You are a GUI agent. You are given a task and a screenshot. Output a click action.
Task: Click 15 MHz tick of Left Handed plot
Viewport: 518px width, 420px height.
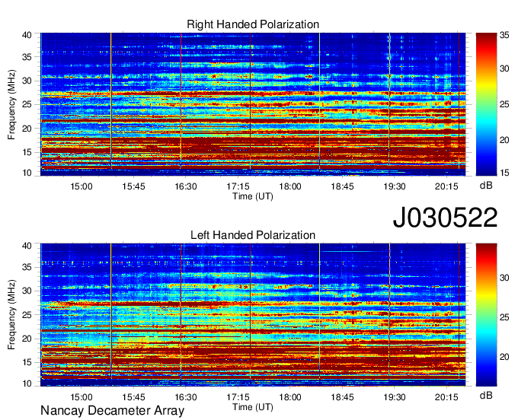tap(27, 363)
